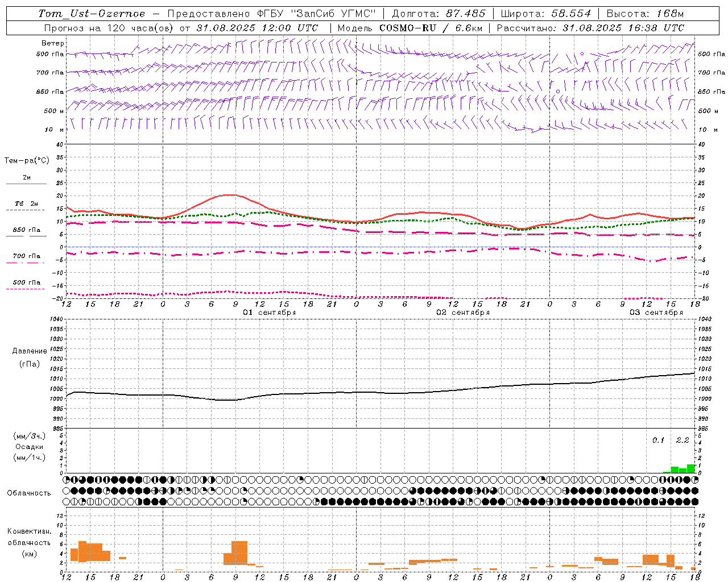This screenshot has height=582, width=728.
Task: Click the precipitation total value "2.2"
Action: 682,440
